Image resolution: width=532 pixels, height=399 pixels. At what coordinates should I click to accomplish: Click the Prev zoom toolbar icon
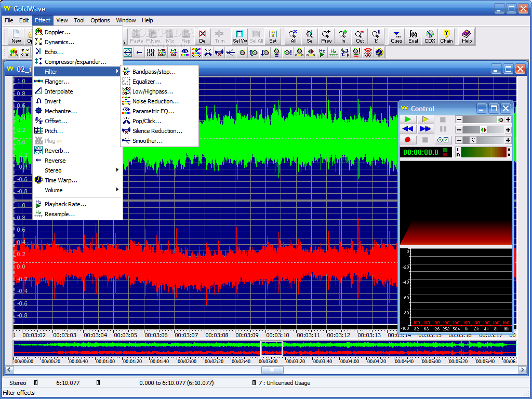326,36
